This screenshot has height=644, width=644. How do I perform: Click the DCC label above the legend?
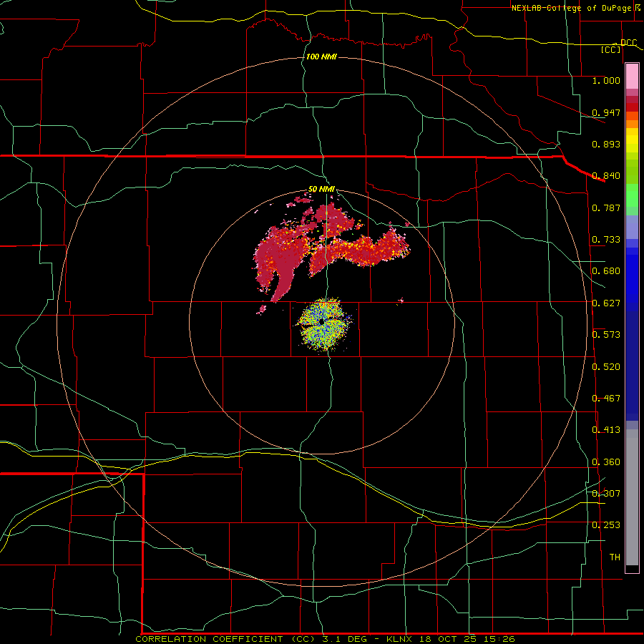coord(628,43)
